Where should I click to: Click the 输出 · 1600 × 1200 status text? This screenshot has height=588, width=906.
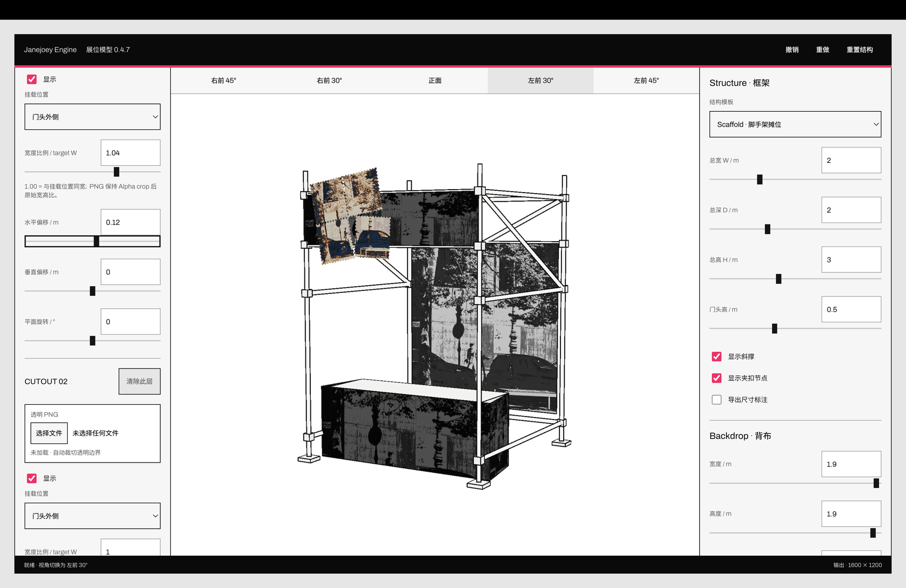tap(857, 565)
